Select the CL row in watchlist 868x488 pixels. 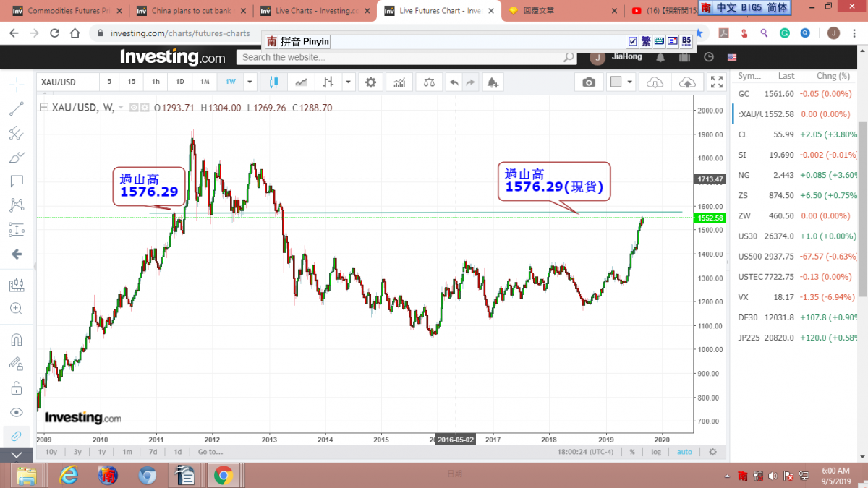pos(793,134)
